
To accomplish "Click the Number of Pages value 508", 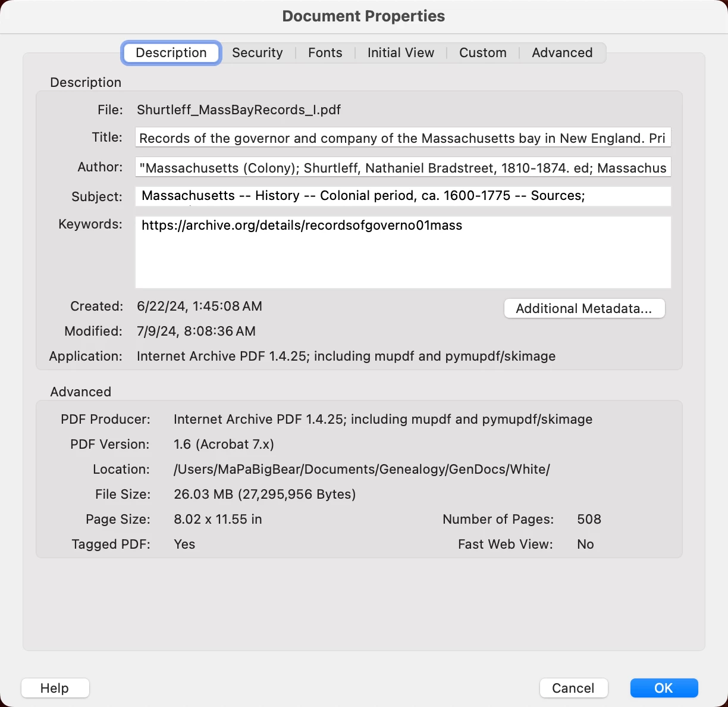I will point(589,519).
